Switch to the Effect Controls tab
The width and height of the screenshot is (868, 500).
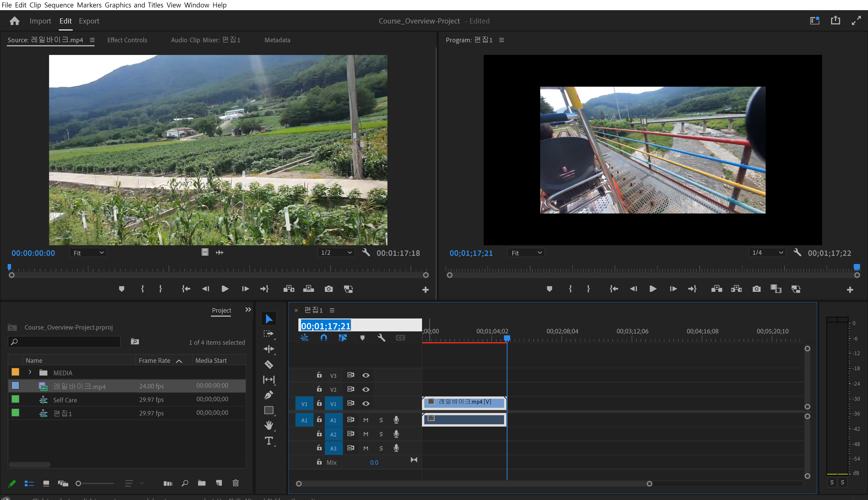click(x=127, y=40)
